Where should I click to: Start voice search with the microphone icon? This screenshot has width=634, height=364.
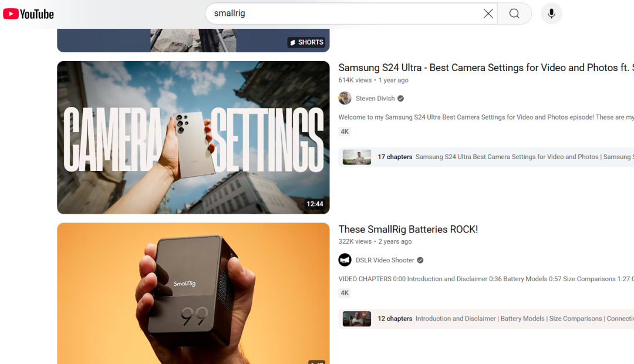(x=551, y=14)
